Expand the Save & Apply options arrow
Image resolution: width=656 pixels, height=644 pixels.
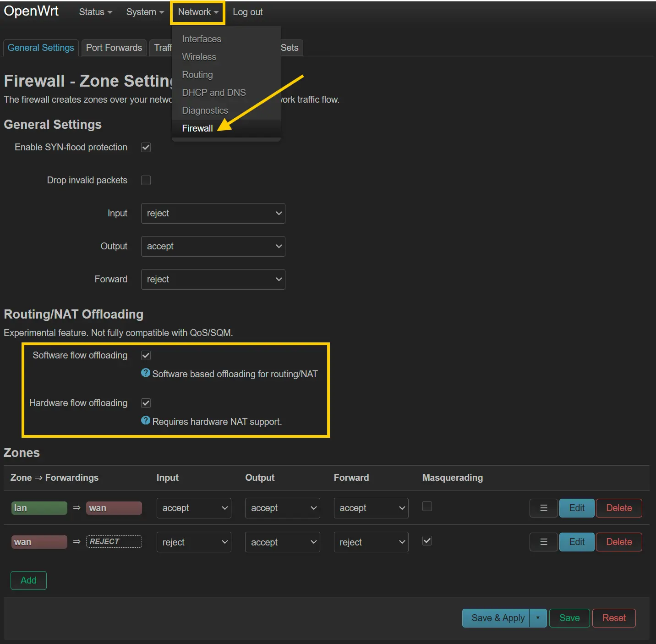[538, 618]
